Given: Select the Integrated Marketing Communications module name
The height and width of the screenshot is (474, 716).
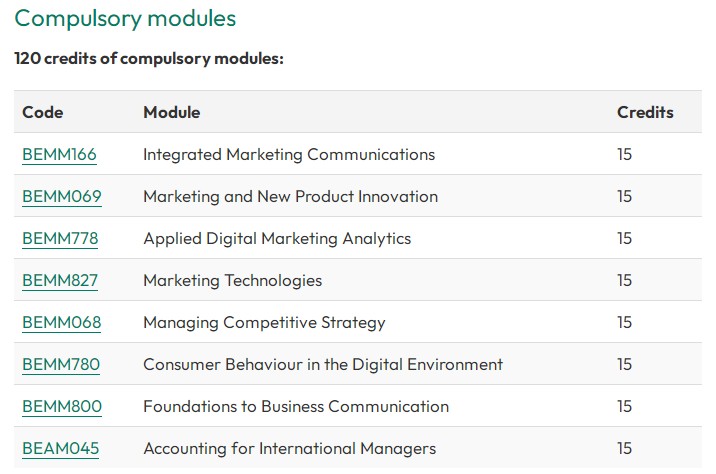Looking at the screenshot, I should pyautogui.click(x=289, y=154).
